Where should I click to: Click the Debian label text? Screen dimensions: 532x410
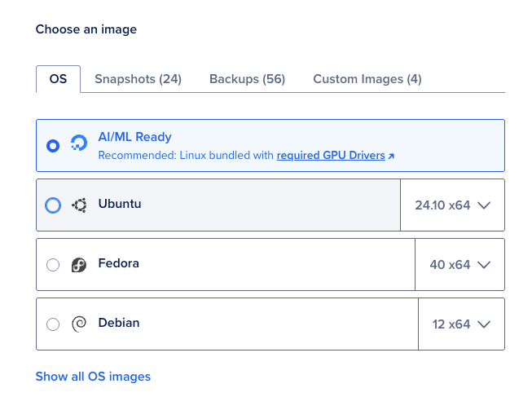[x=119, y=323]
